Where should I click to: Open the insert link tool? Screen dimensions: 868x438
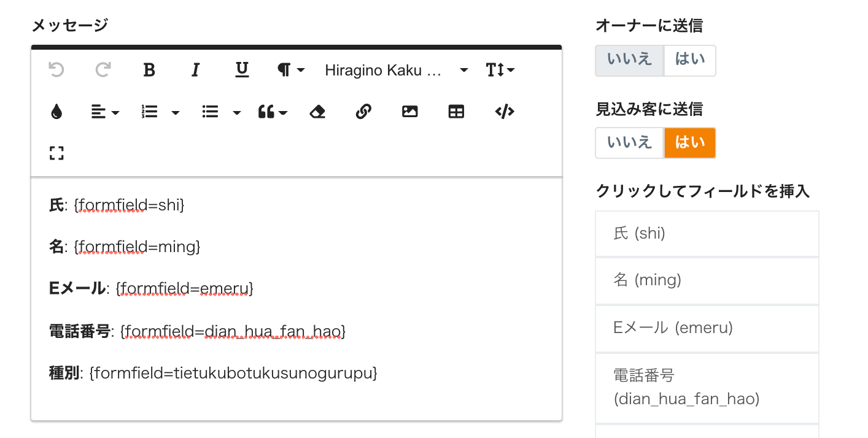click(363, 112)
